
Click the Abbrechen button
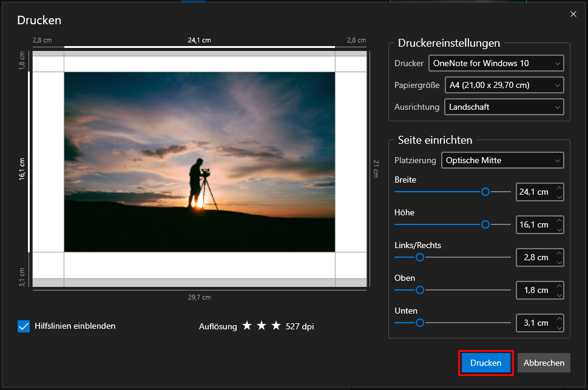(x=544, y=363)
